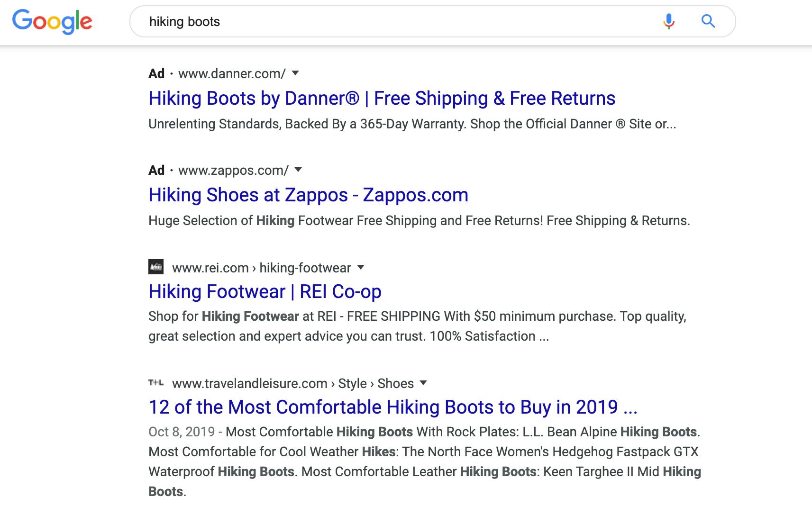812x524 pixels.
Task: Click the www.travelandleisure.com Style Shoes breadcrumb
Action: [292, 384]
